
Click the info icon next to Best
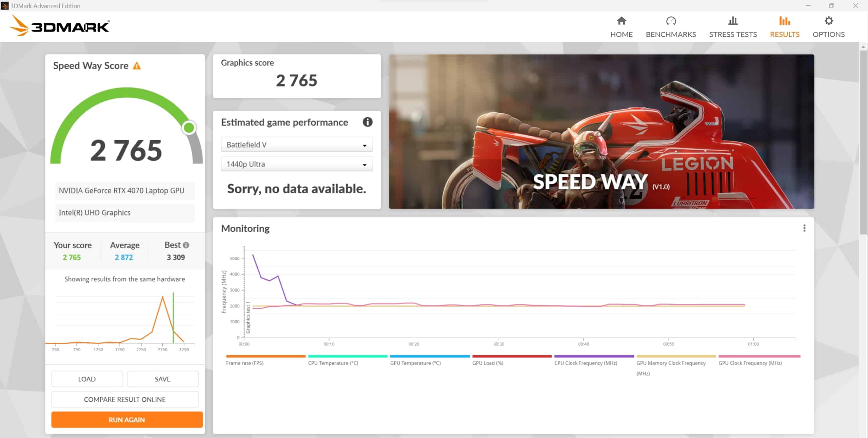click(186, 245)
